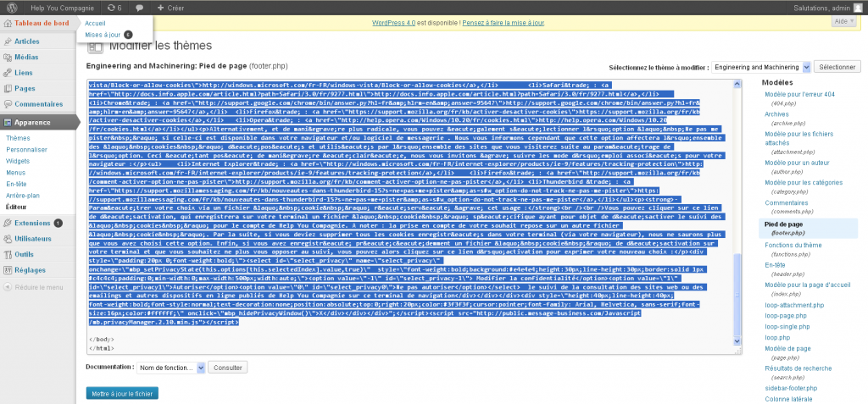Click the Extensions plugin icon
The width and height of the screenshot is (868, 404).
point(8,223)
